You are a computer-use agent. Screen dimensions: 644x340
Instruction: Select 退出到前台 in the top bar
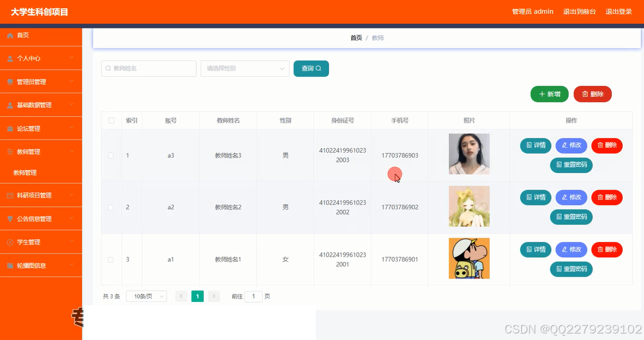pyautogui.click(x=579, y=11)
